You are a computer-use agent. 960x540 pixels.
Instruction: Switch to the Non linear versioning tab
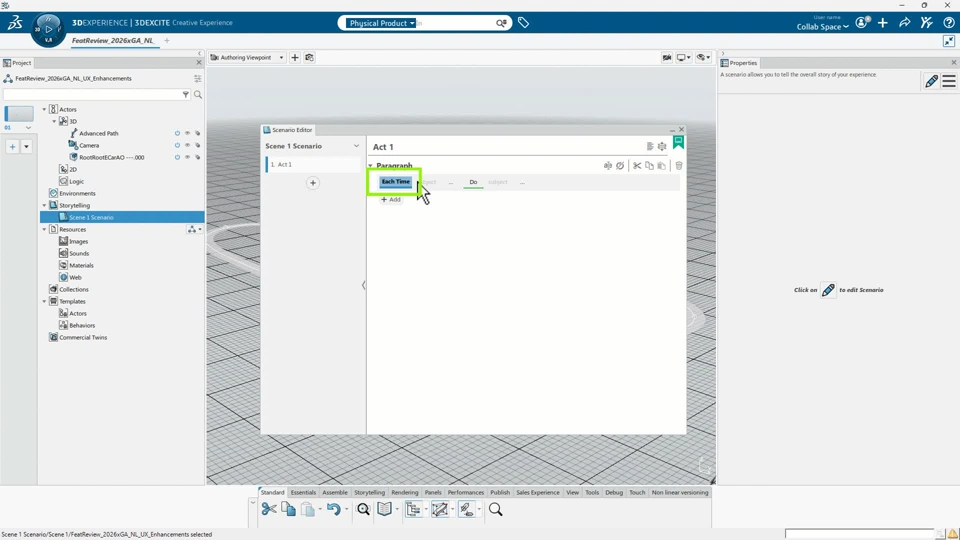(x=680, y=492)
